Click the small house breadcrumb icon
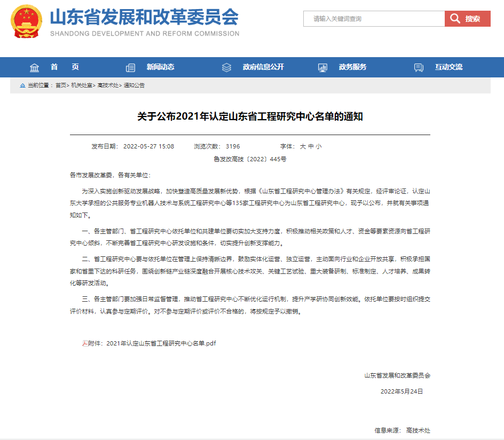The width and height of the screenshot is (504, 440). click(22, 85)
